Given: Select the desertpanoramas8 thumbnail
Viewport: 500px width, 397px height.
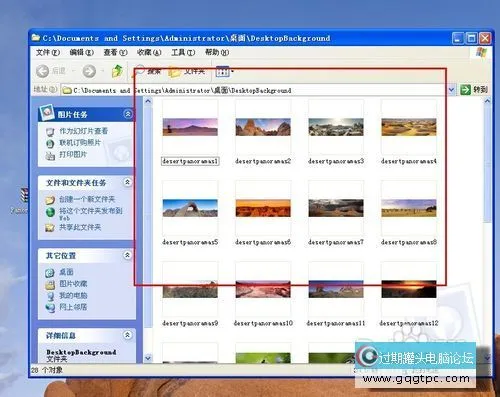Looking at the screenshot, I should (409, 208).
